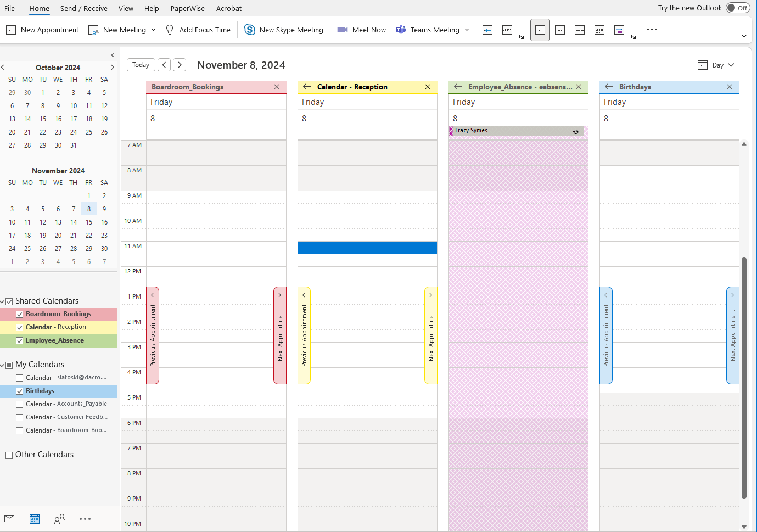The width and height of the screenshot is (757, 532).
Task: Collapse the My Calendars group
Action: click(2, 365)
